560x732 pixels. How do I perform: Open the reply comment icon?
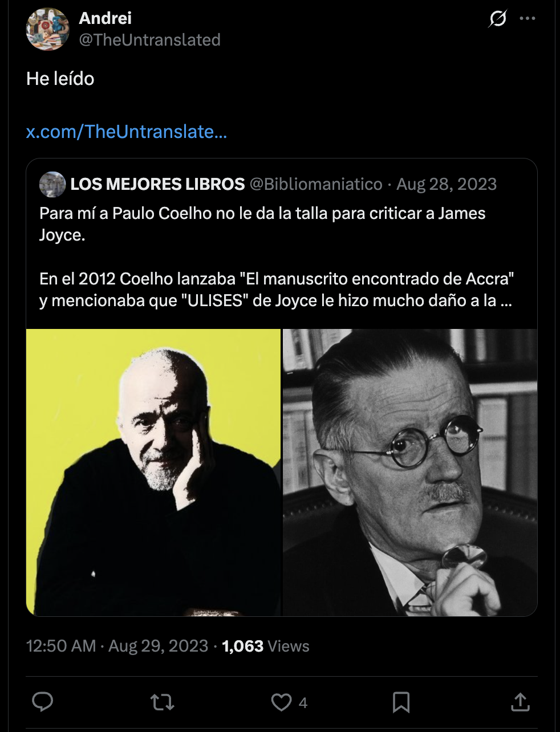[42, 702]
